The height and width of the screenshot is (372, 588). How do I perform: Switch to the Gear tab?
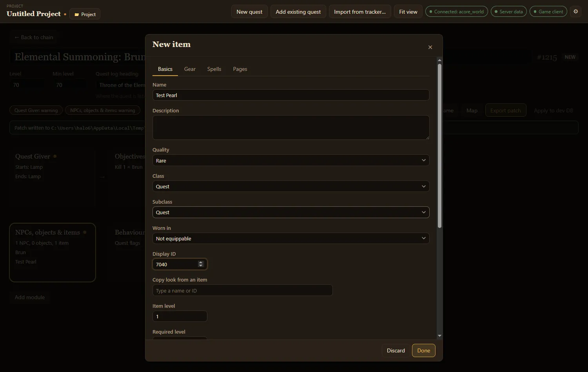pos(190,69)
